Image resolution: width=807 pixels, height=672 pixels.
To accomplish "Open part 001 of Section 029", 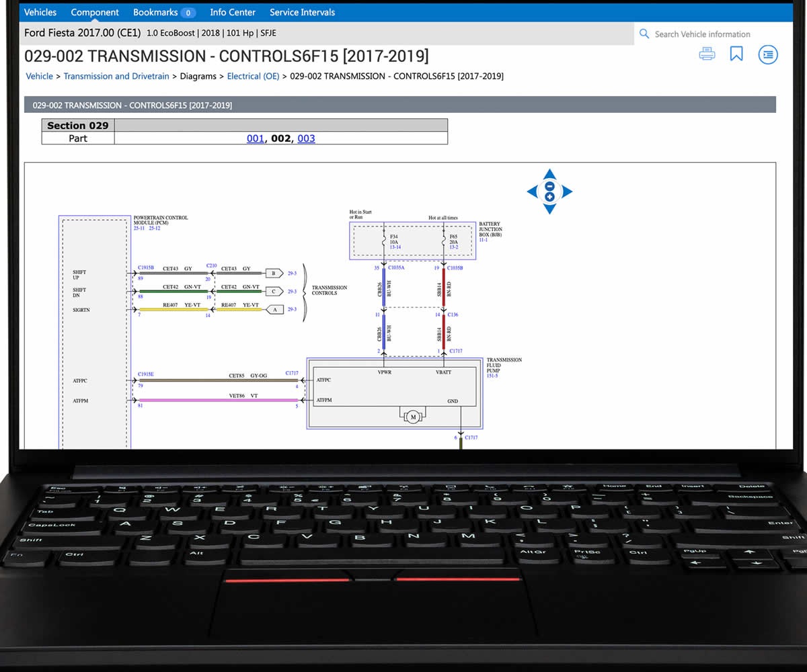I will pyautogui.click(x=256, y=138).
